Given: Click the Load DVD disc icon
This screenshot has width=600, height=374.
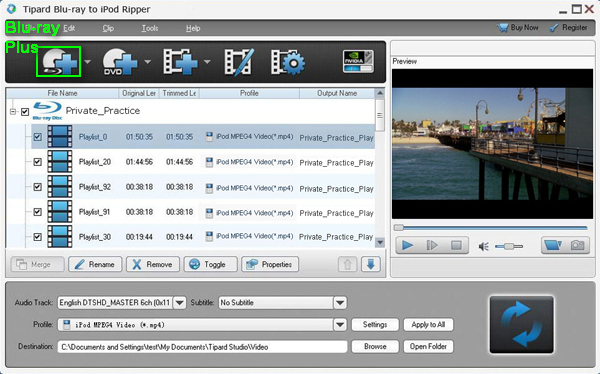Looking at the screenshot, I should (x=120, y=61).
